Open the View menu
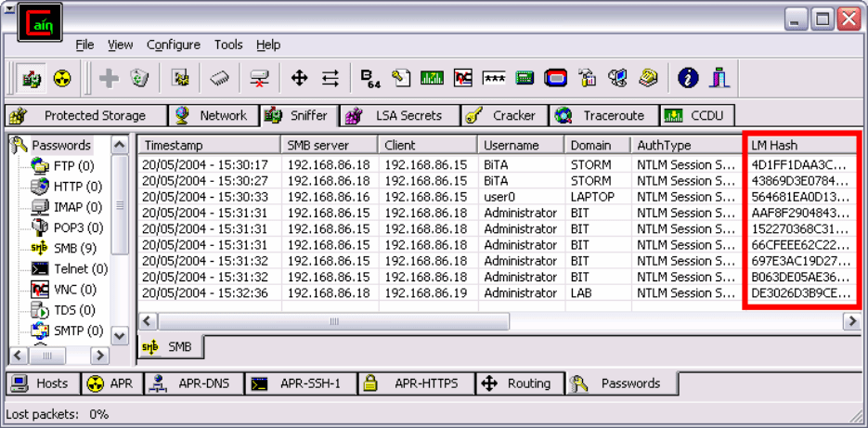 point(120,45)
